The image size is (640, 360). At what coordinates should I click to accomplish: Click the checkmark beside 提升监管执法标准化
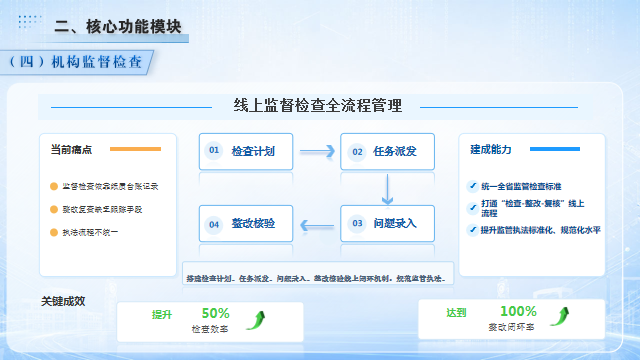tap(473, 230)
